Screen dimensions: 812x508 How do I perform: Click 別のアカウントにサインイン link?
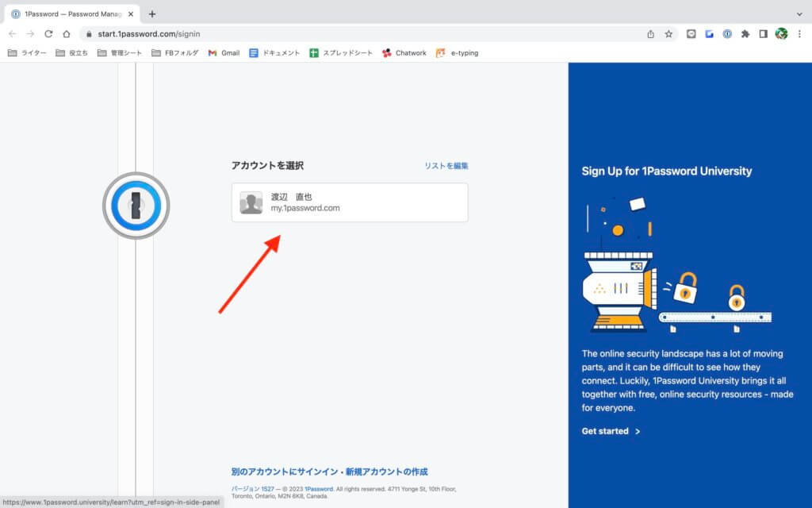pos(285,471)
